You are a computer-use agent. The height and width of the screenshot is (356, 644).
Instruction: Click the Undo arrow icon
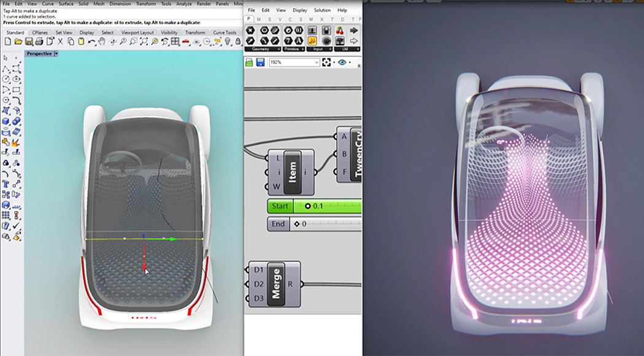(91, 42)
